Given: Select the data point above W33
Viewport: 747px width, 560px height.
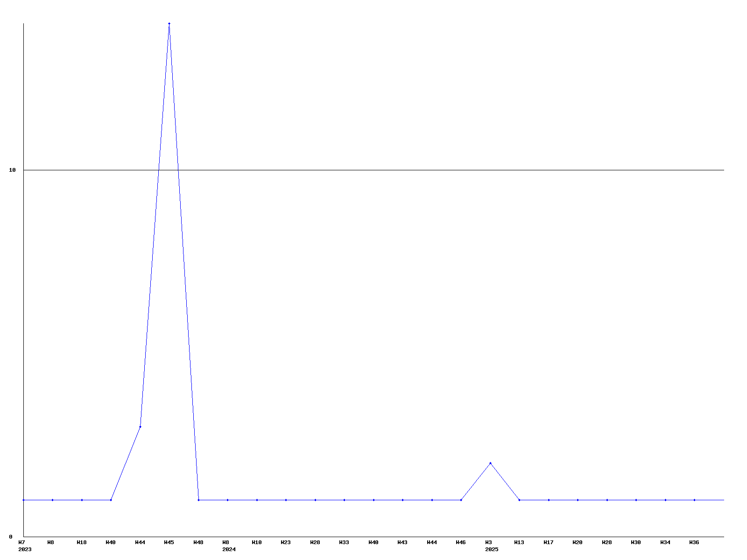Looking at the screenshot, I should click(x=344, y=500).
